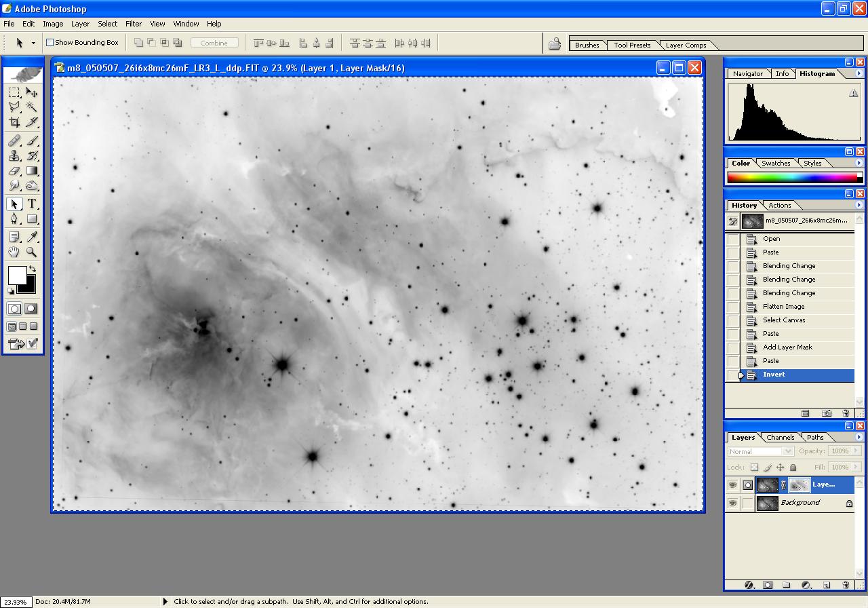Activate the Zoom magnifier tool
Viewport: 868px width, 608px height.
click(x=32, y=252)
